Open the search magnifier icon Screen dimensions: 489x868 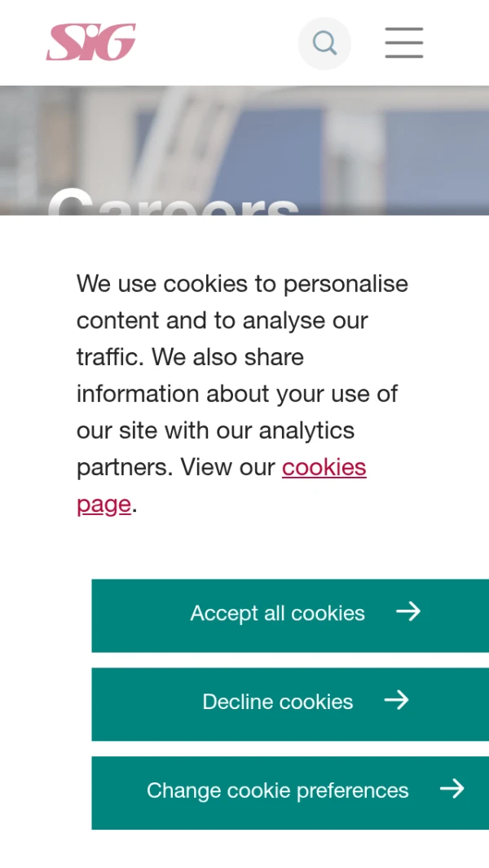click(324, 42)
